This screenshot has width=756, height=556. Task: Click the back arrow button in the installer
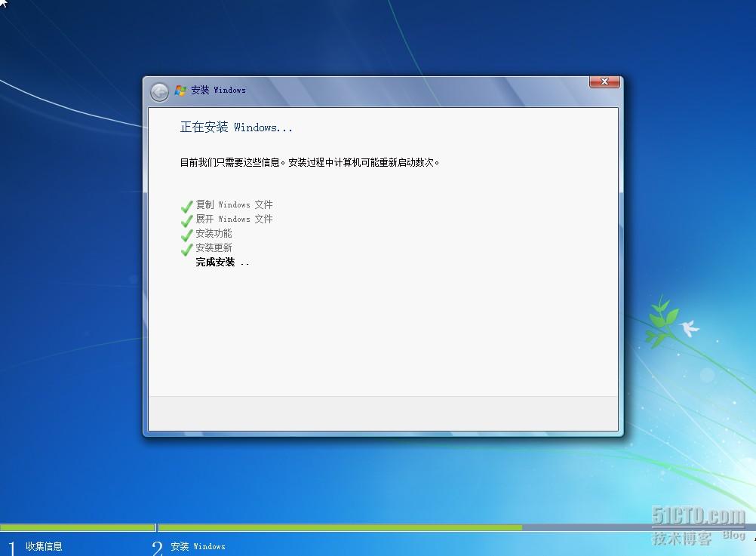[x=159, y=91]
